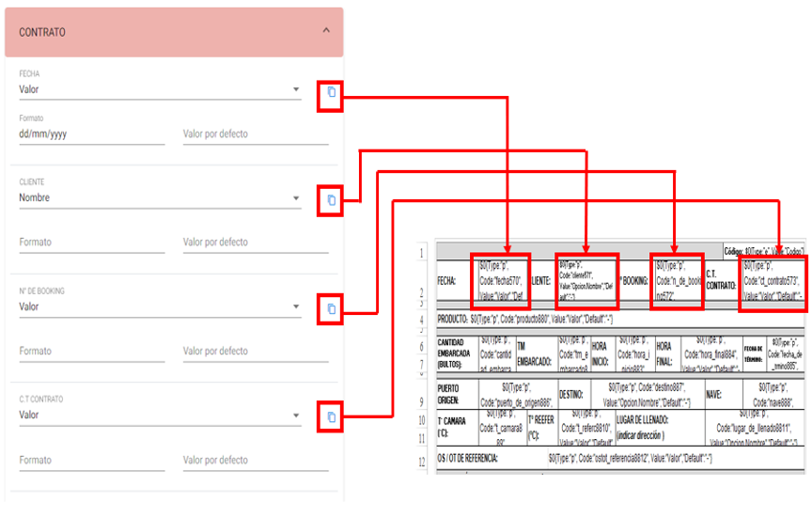Open the C.T CONTRATO Valor dropdown
Screen dimensions: 812x518
295,416
